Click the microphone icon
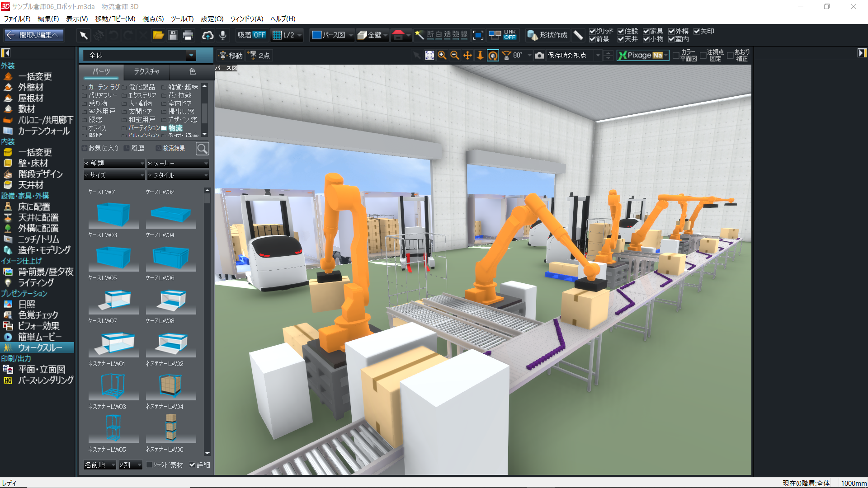Viewport: 868px width, 488px height. click(x=222, y=35)
